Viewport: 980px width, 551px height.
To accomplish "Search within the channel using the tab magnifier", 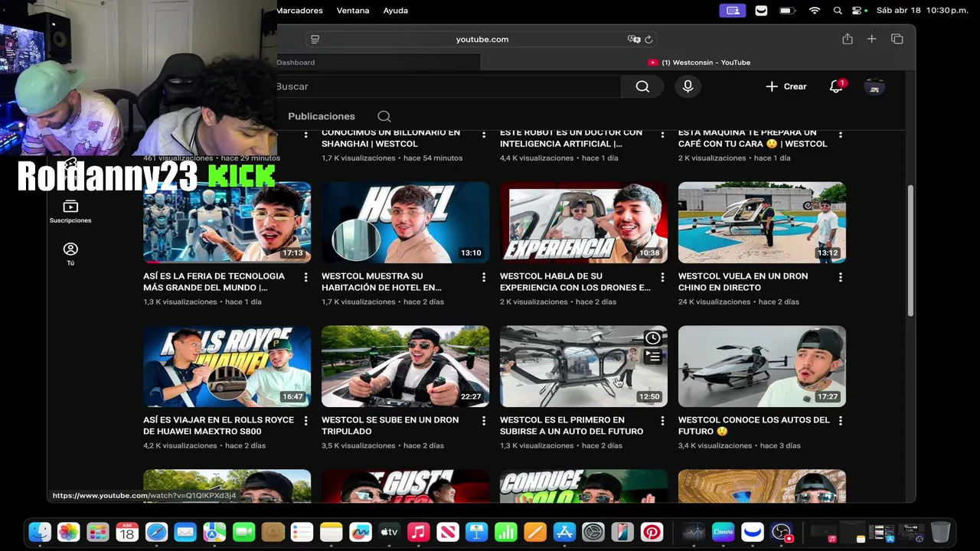I will [x=384, y=116].
